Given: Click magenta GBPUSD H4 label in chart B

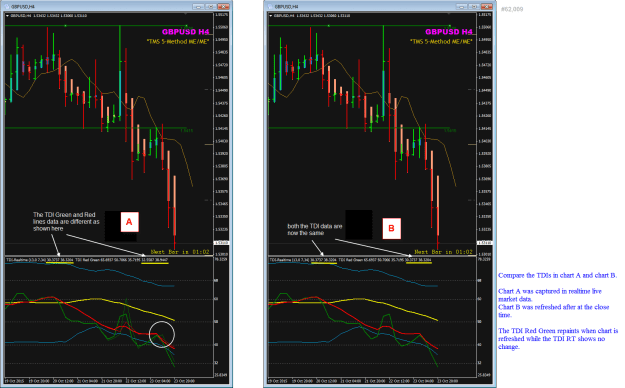Looking at the screenshot, I should tap(449, 32).
